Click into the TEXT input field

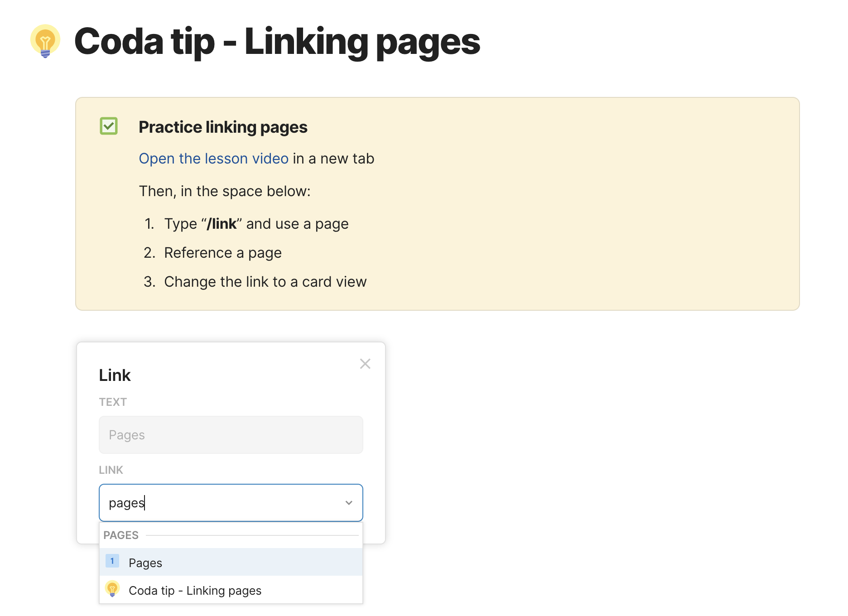pos(231,435)
